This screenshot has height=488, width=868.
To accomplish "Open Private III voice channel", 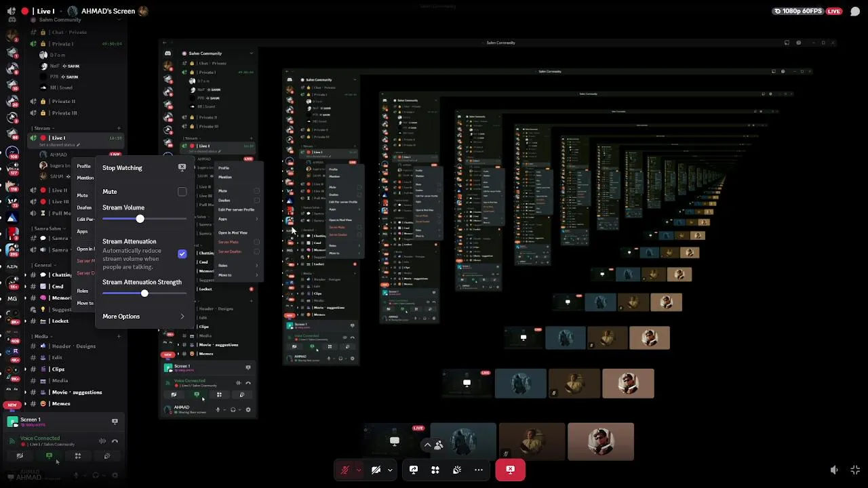I will point(77,113).
